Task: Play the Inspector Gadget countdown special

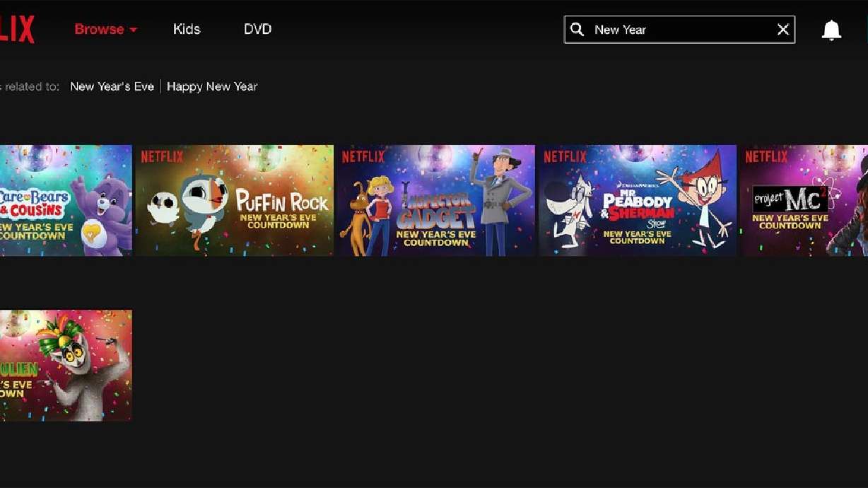Action: (x=436, y=200)
